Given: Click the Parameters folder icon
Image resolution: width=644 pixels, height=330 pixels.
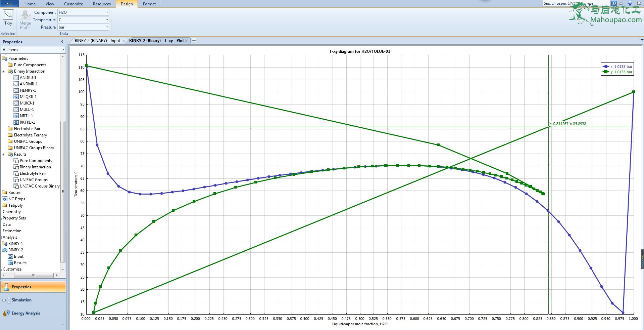Looking at the screenshot, I should pyautogui.click(x=5, y=58).
